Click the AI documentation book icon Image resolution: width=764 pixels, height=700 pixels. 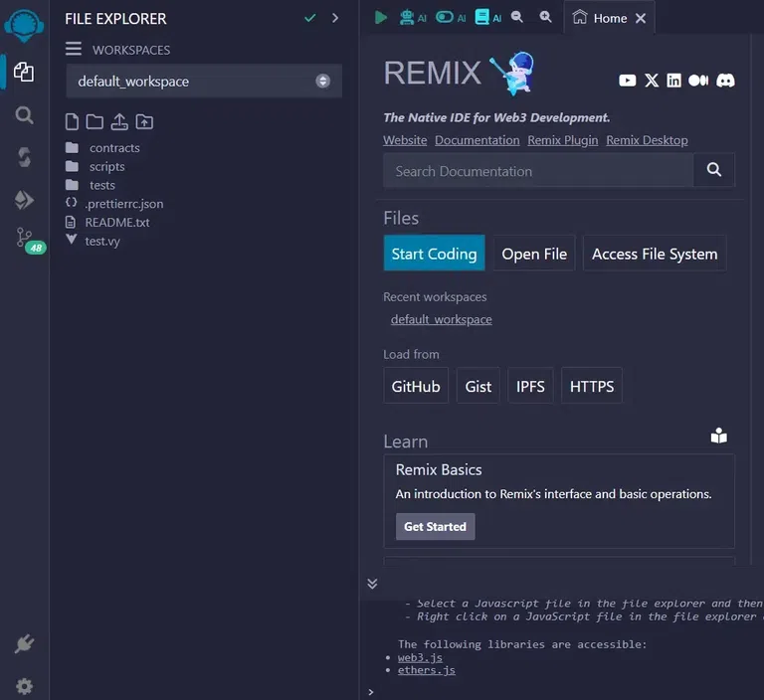(487, 18)
